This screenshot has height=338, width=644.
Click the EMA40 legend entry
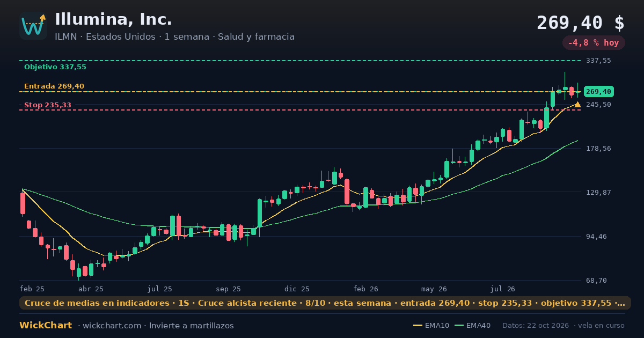(x=472, y=326)
